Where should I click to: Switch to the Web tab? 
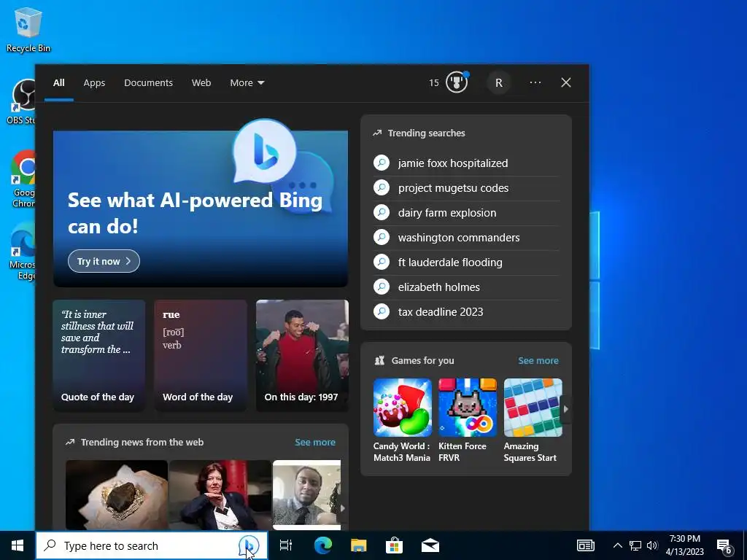[x=201, y=82]
